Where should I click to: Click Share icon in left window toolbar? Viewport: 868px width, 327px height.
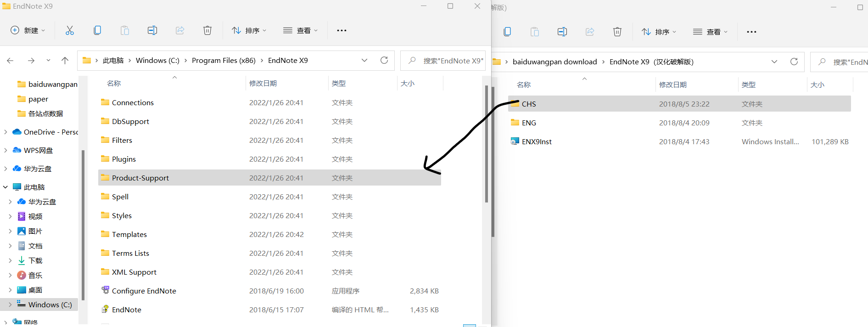pos(180,30)
